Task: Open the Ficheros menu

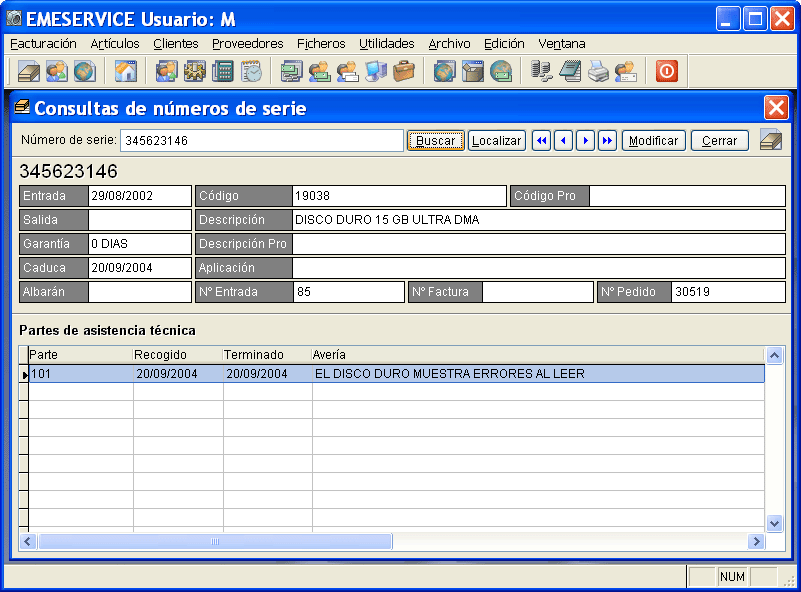Action: point(321,44)
